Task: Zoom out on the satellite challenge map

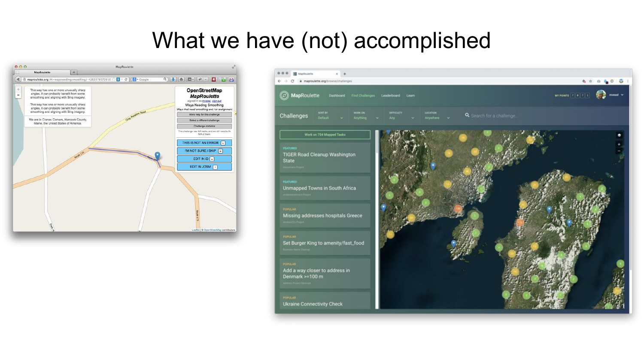Action: tap(619, 151)
